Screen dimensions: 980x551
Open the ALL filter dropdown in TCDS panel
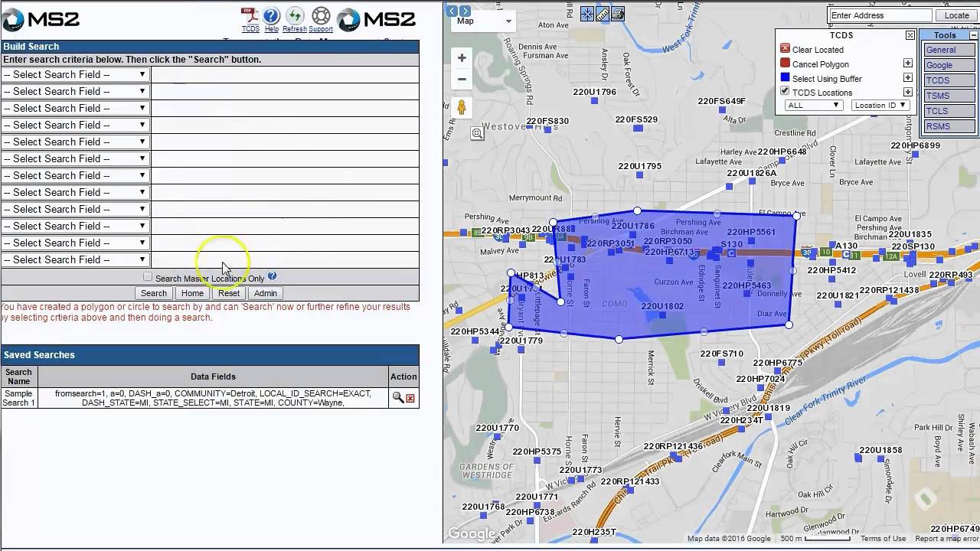click(x=814, y=105)
